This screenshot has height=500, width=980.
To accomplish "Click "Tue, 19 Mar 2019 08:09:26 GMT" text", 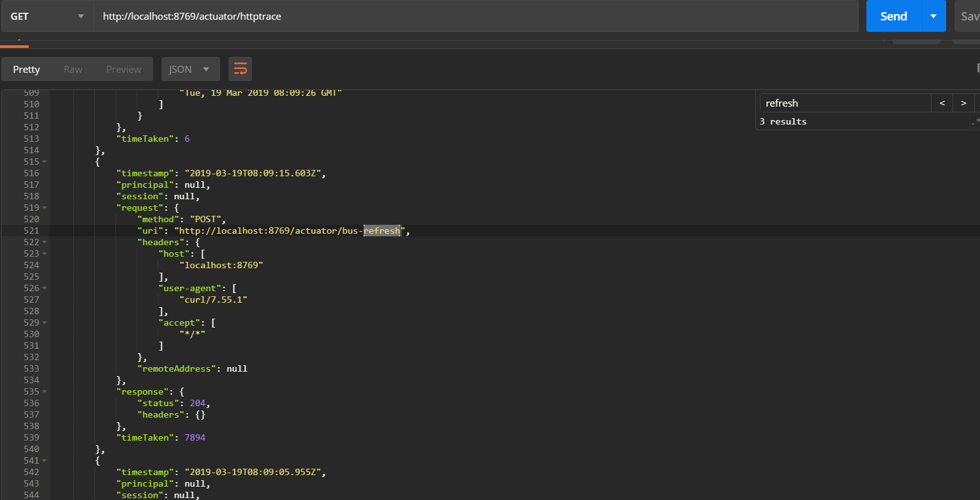I will 261,93.
